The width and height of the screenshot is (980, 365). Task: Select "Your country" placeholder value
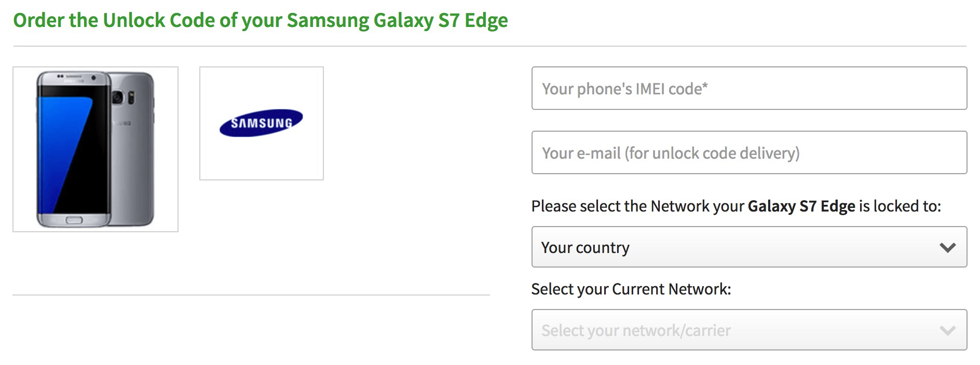pos(584,247)
